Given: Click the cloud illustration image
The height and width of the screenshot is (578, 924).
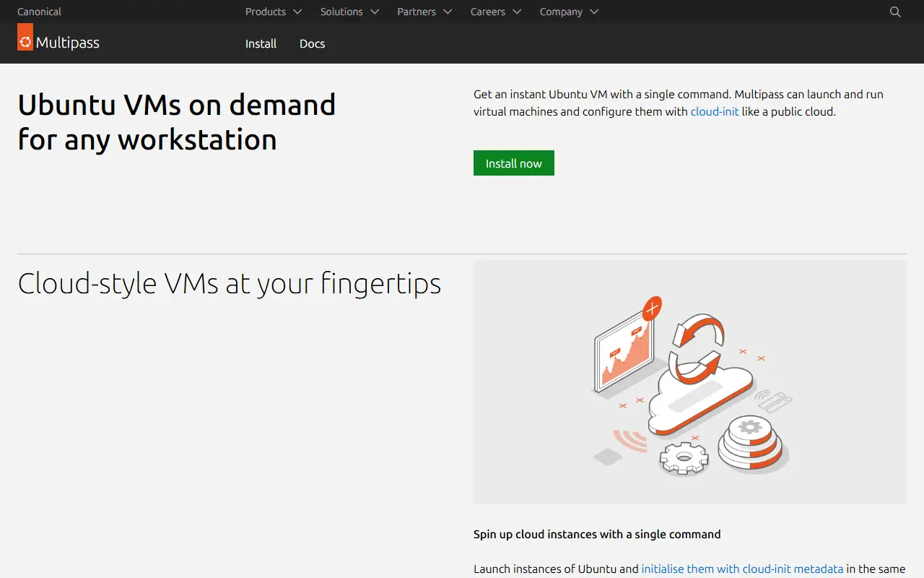Looking at the screenshot, I should [x=690, y=382].
